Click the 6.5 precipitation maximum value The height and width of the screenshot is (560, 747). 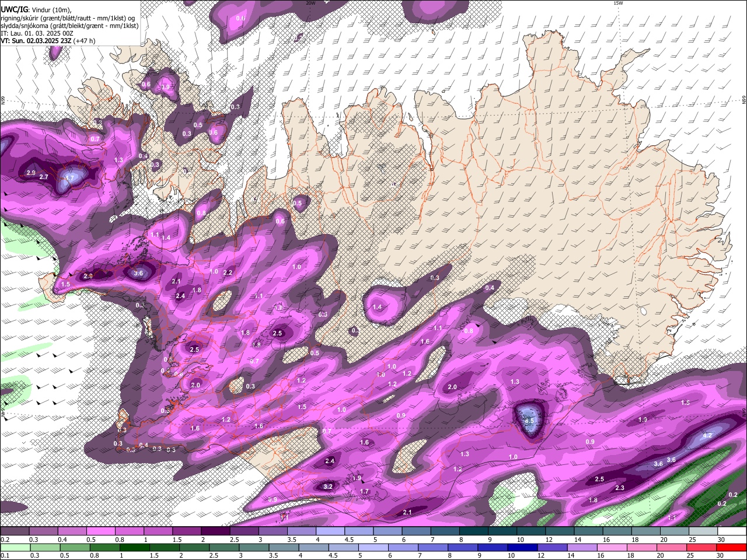[529, 421]
